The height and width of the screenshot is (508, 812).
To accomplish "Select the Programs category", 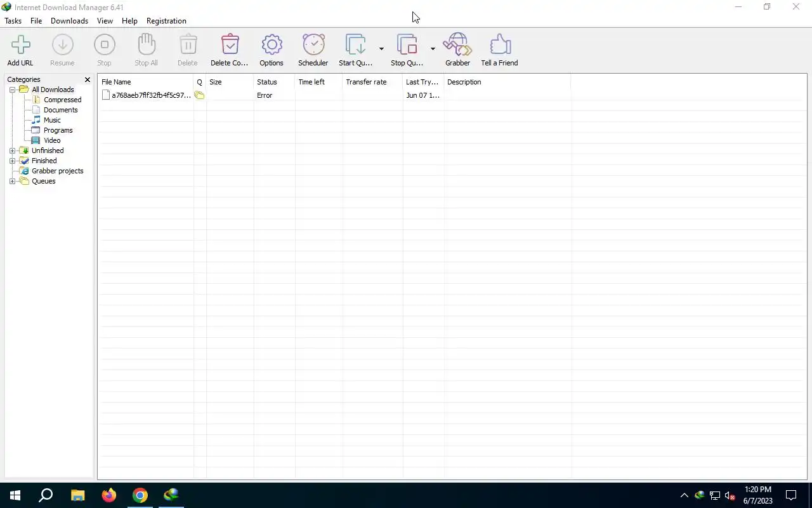I will click(58, 130).
